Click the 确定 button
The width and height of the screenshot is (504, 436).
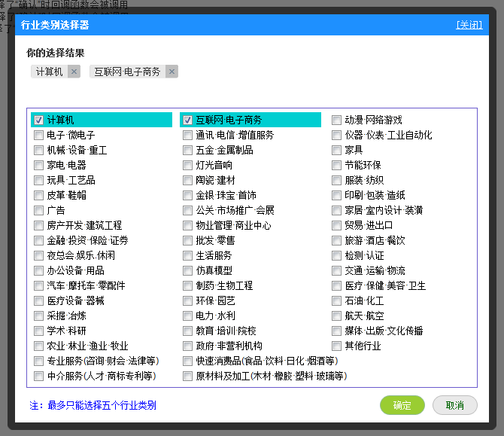402,405
